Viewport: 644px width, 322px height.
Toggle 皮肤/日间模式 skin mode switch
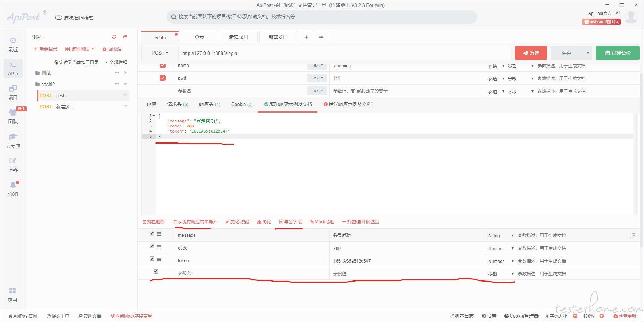58,18
